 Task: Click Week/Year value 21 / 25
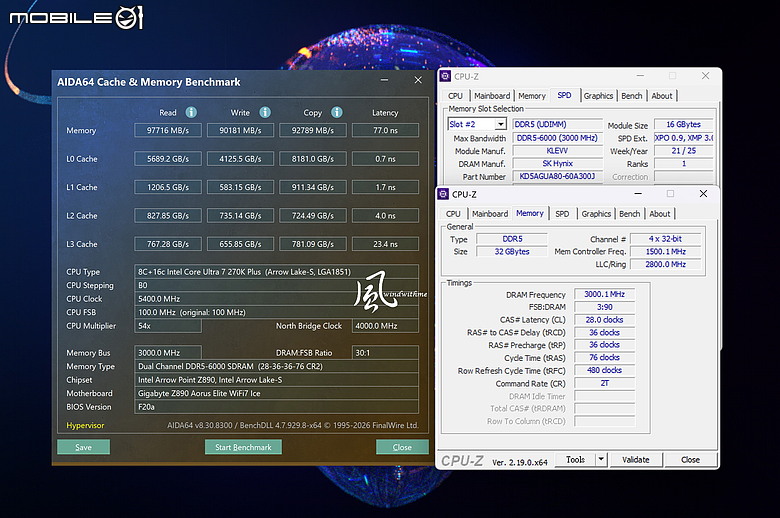(683, 151)
